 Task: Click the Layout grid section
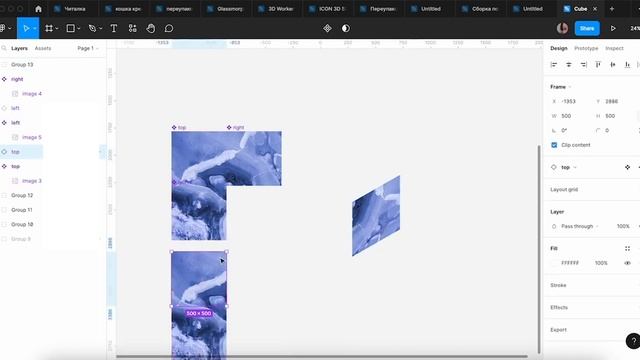(x=564, y=189)
